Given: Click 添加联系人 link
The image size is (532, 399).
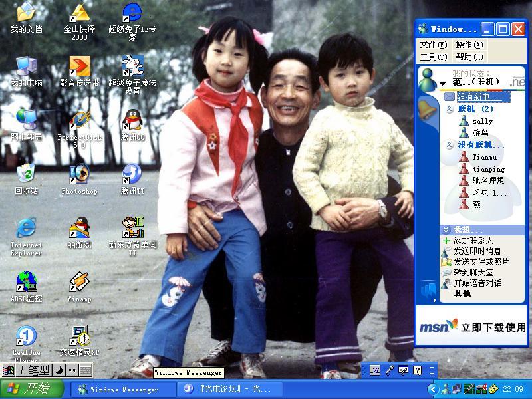Looking at the screenshot, I should point(473,241).
